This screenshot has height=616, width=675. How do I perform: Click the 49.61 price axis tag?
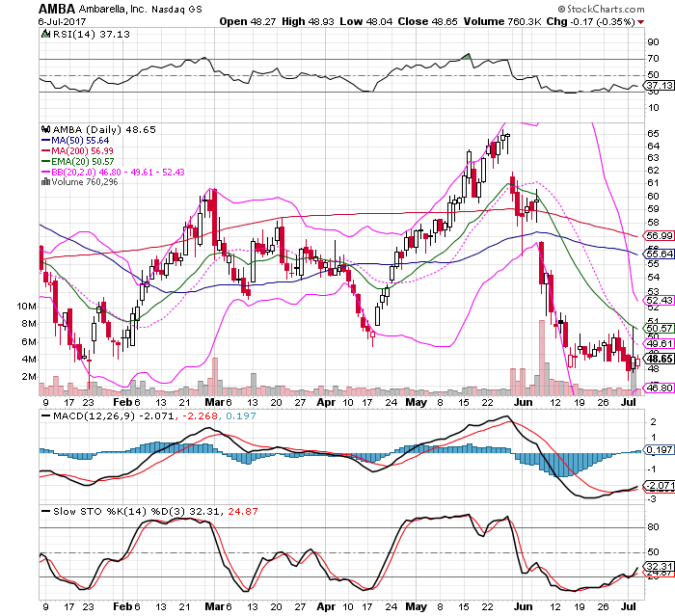click(x=659, y=343)
